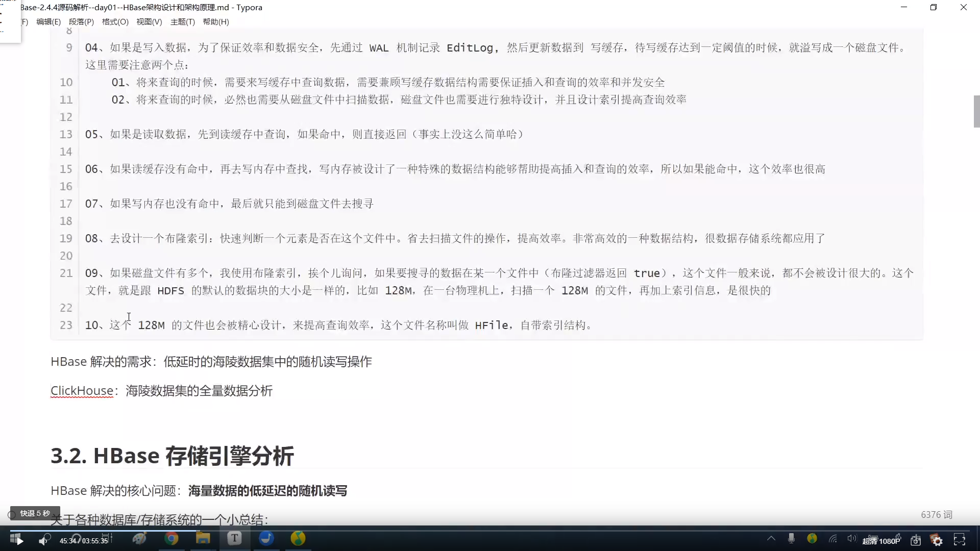Open the 格式(O) menu

click(x=115, y=22)
